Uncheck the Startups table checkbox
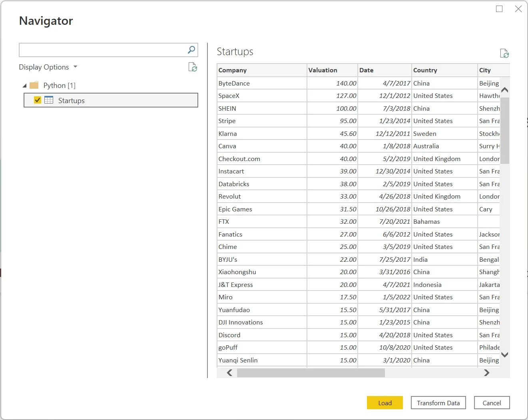The width and height of the screenshot is (528, 420). [38, 100]
